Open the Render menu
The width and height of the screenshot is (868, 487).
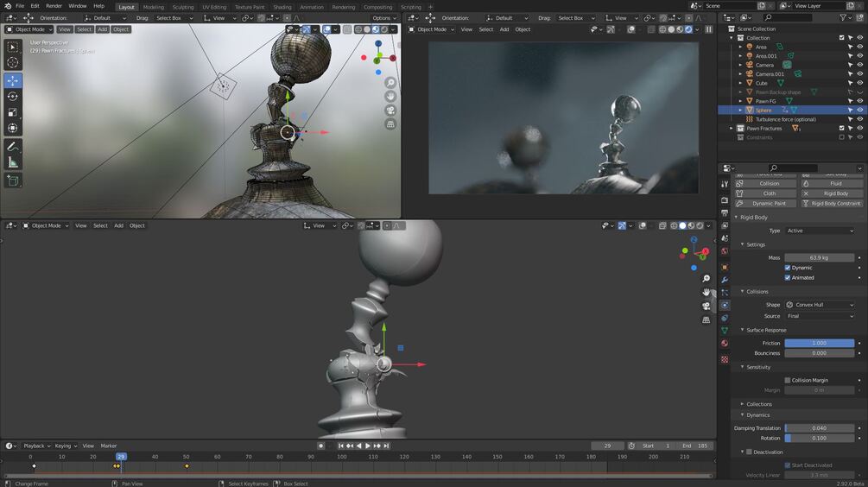(54, 6)
